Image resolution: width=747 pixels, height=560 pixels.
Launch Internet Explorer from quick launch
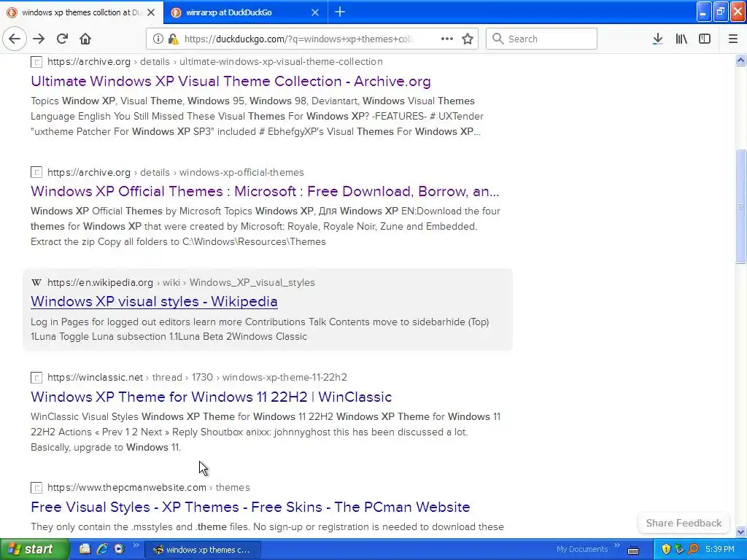tap(102, 549)
